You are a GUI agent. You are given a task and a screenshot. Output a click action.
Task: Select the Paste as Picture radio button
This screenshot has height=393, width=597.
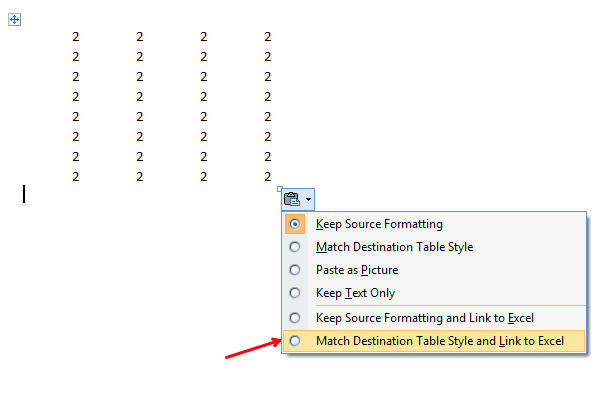tap(295, 270)
